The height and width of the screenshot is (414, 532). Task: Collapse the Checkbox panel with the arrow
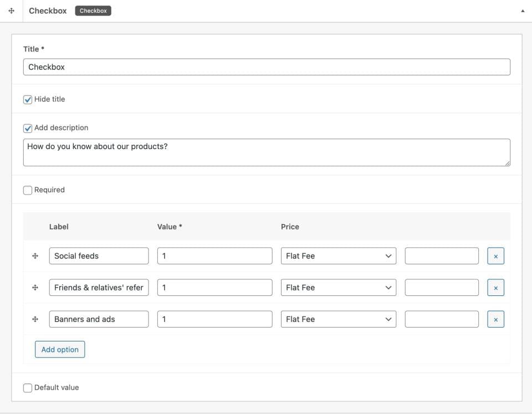point(523,11)
